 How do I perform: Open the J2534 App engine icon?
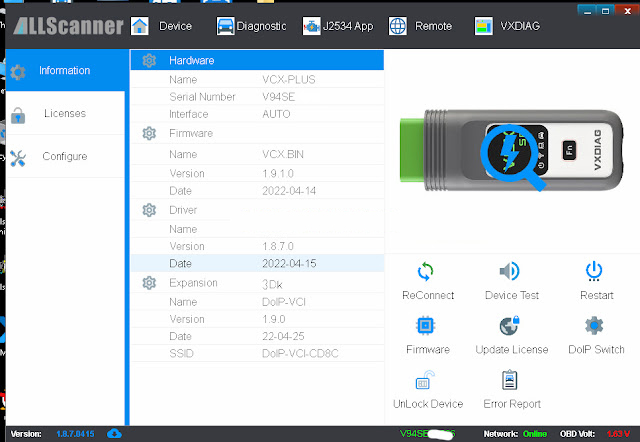pyautogui.click(x=311, y=26)
